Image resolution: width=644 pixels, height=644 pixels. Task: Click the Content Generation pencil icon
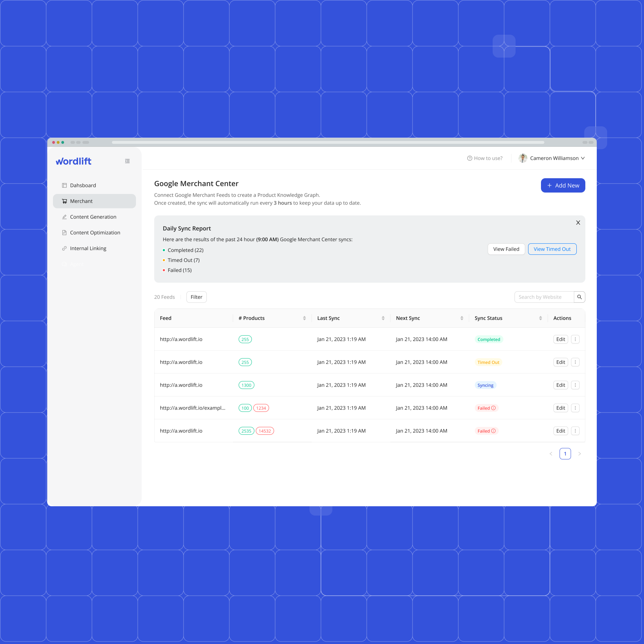point(64,217)
